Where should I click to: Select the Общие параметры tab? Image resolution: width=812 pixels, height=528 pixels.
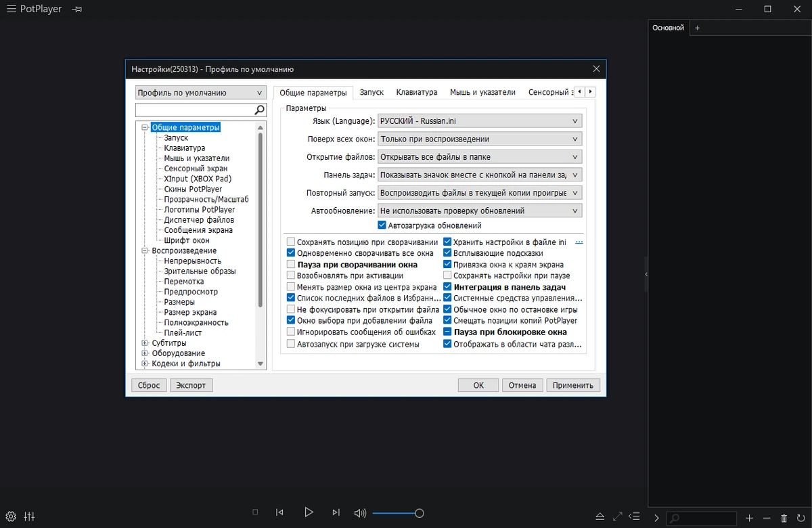click(x=313, y=93)
